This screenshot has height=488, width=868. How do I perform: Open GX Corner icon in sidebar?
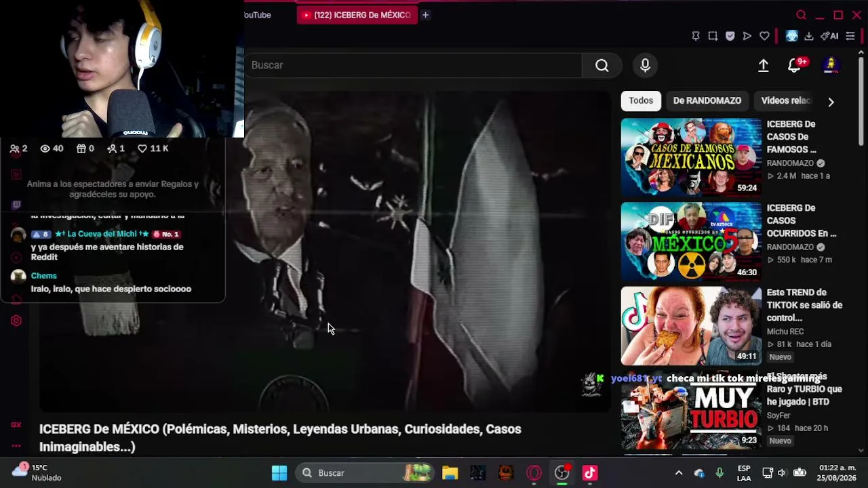click(x=16, y=425)
